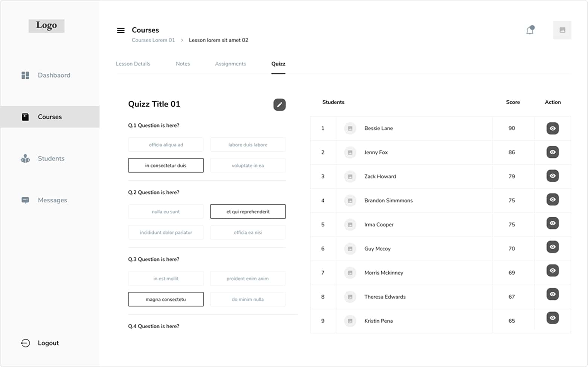
Task: Navigate back via Courses Lorem 01 breadcrumb
Action: (153, 40)
